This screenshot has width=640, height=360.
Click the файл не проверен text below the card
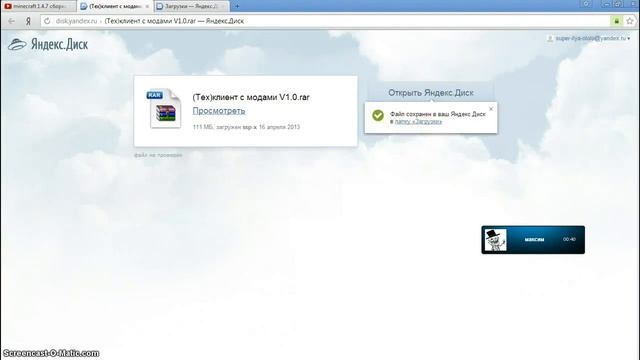pyautogui.click(x=158, y=155)
